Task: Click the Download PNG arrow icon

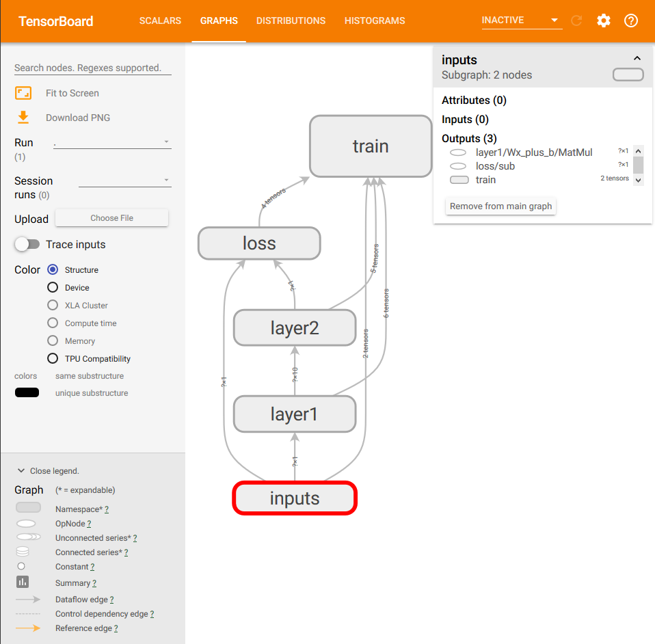Action: pyautogui.click(x=23, y=118)
